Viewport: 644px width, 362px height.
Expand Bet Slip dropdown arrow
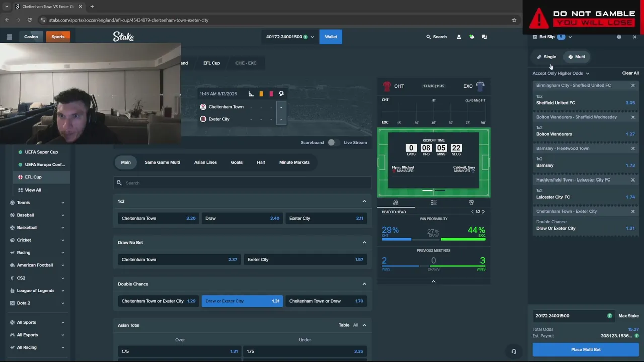570,37
